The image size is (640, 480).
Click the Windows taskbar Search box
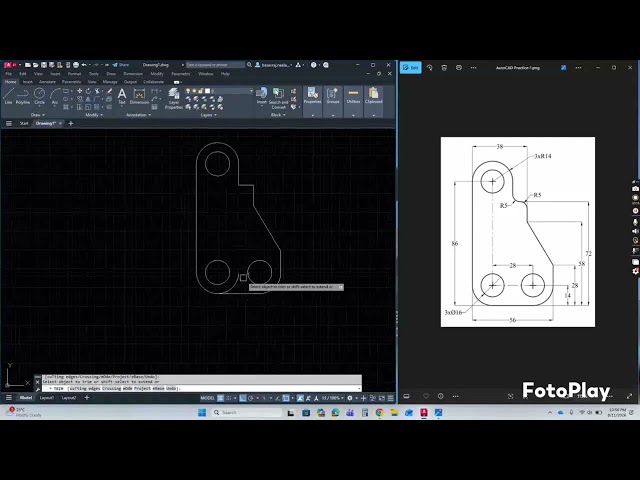pyautogui.click(x=247, y=413)
